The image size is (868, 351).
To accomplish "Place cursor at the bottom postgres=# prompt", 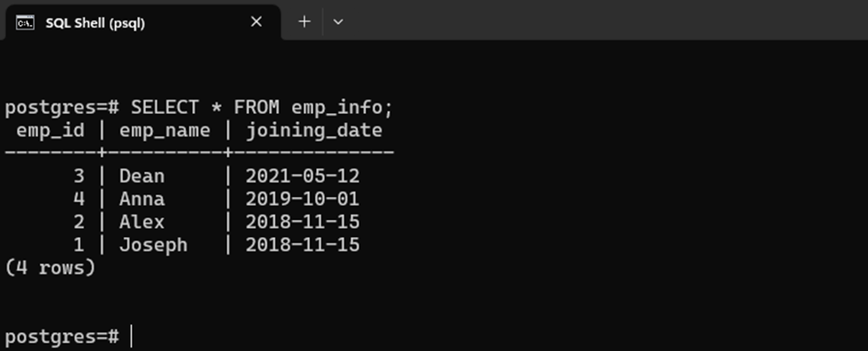I will (132, 336).
